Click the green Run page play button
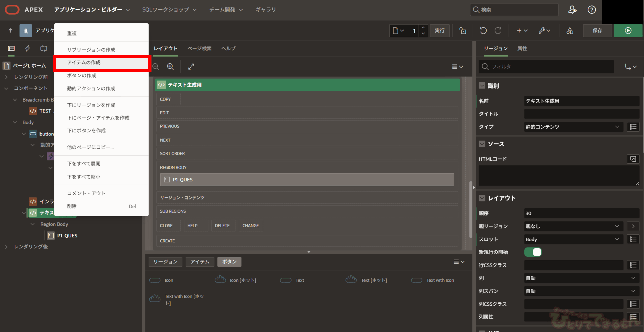Screen dimensions: 644x332 [x=628, y=31]
